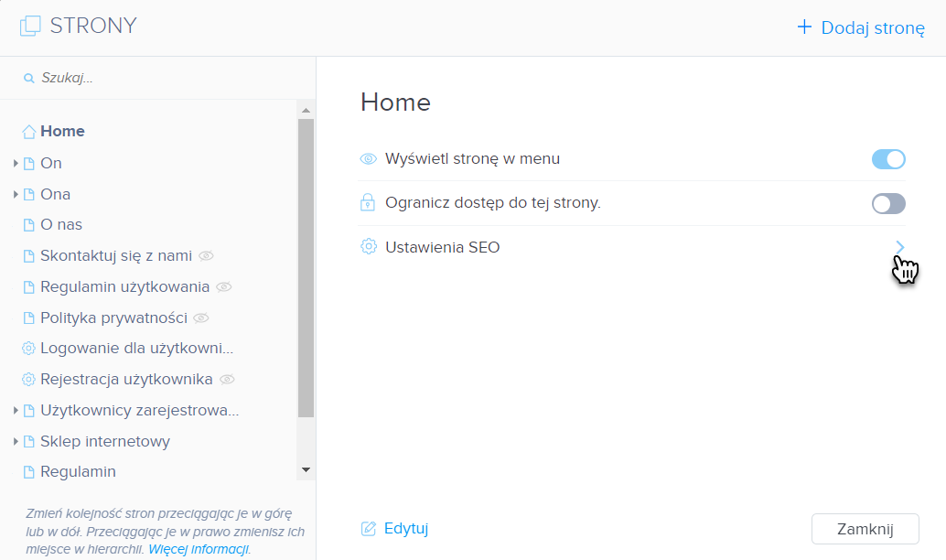Screen dimensions: 946x560
Task: Select Polityka prywatności page
Action: (x=113, y=318)
